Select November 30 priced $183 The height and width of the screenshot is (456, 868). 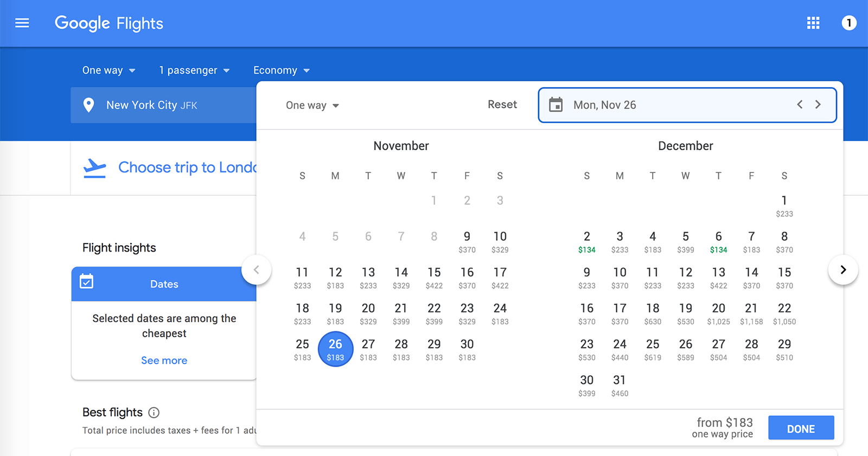pos(467,350)
